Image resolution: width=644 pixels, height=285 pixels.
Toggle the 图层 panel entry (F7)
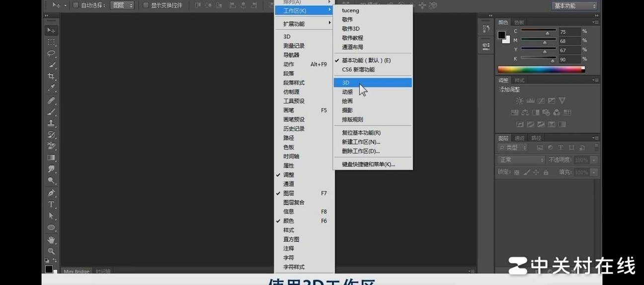[x=304, y=193]
